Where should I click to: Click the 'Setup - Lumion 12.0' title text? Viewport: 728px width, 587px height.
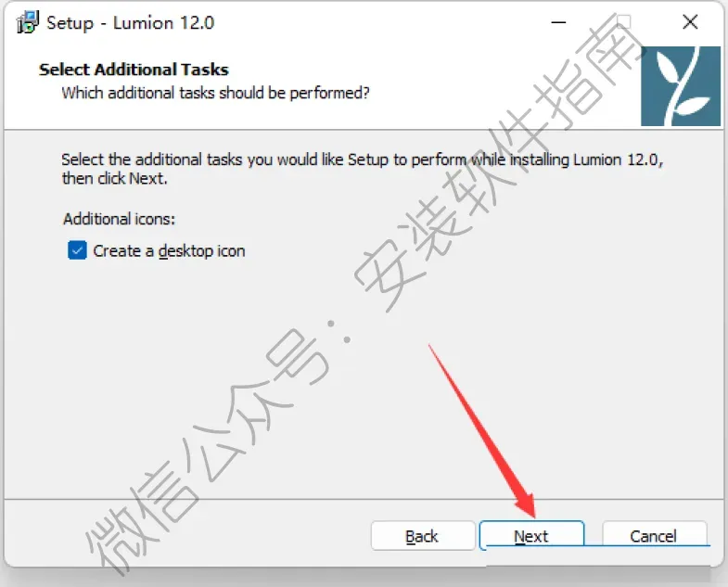(131, 23)
